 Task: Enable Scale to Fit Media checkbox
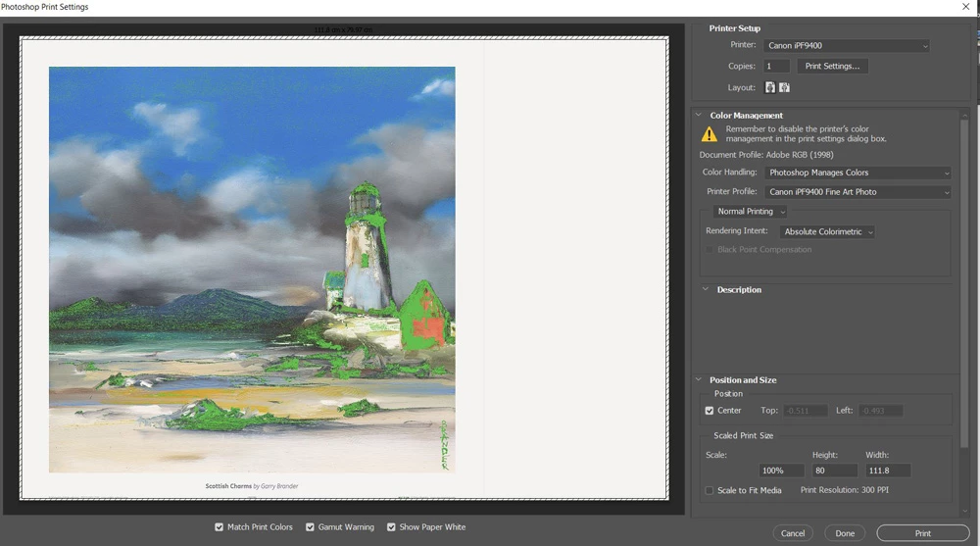coord(710,490)
